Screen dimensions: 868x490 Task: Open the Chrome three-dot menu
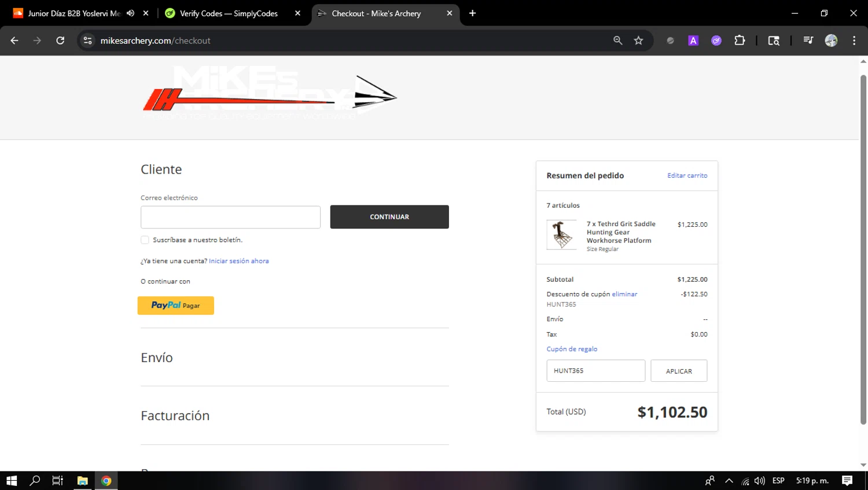[854, 40]
